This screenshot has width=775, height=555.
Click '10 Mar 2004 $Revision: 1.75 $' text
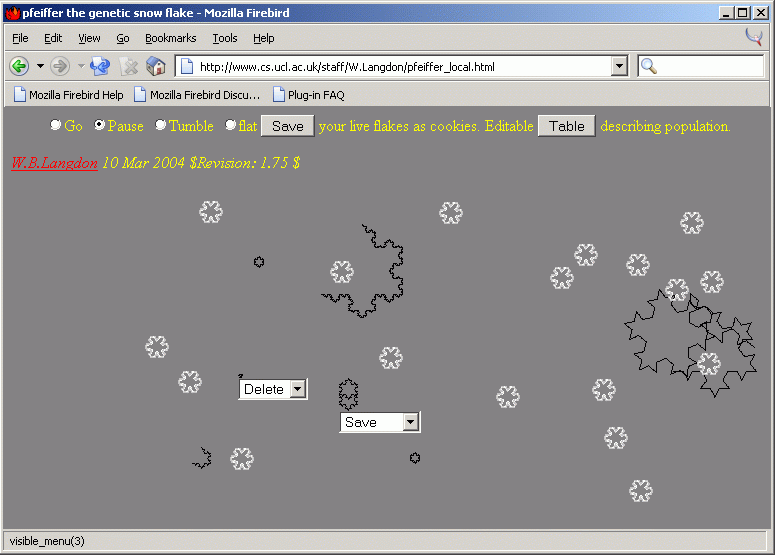pos(201,163)
